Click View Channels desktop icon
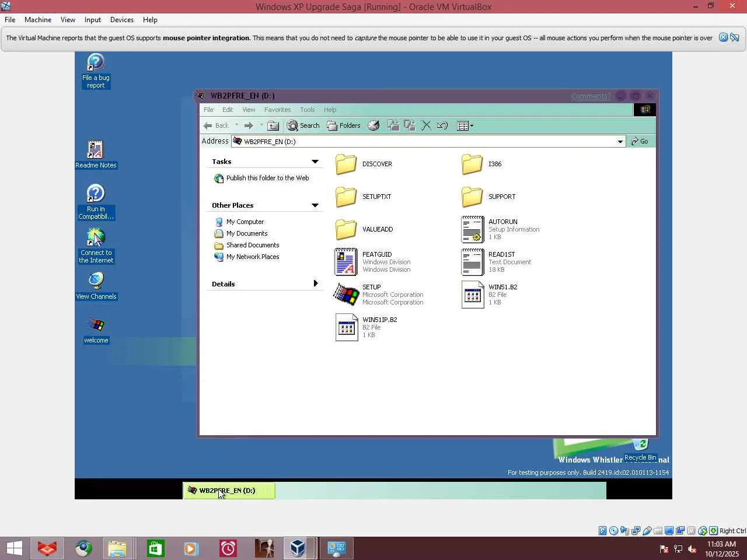 click(x=96, y=286)
